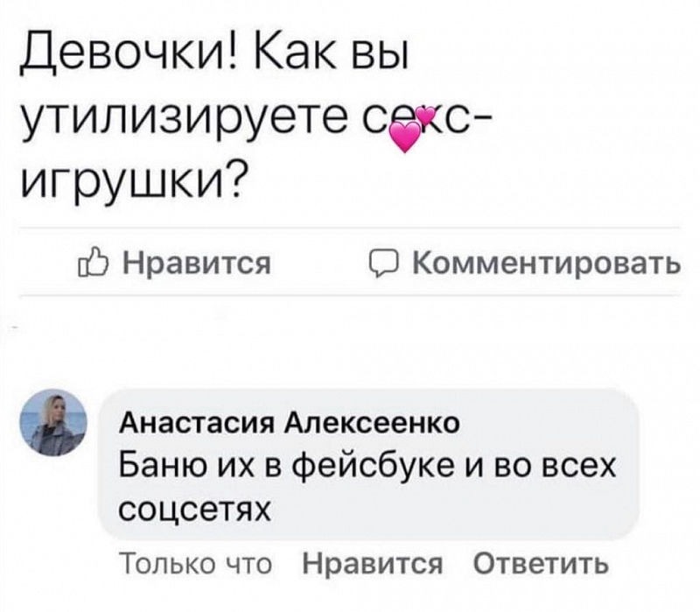
Task: Click the thumbs-up icon under the post
Action: pos(93,264)
